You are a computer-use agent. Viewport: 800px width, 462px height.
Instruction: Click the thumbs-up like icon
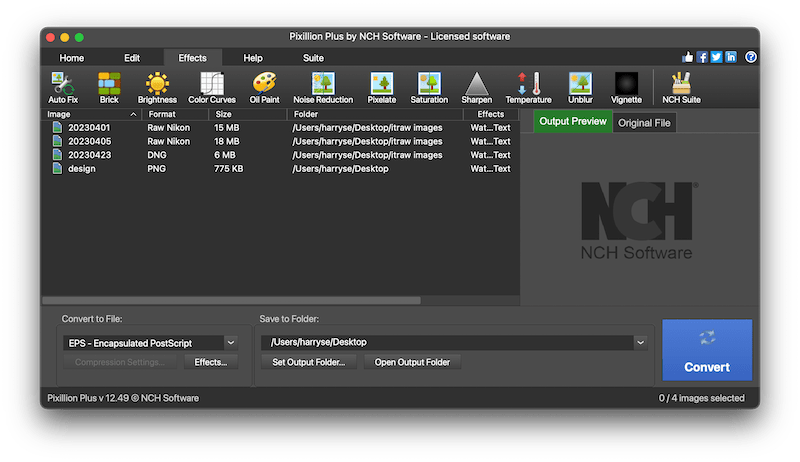(688, 57)
